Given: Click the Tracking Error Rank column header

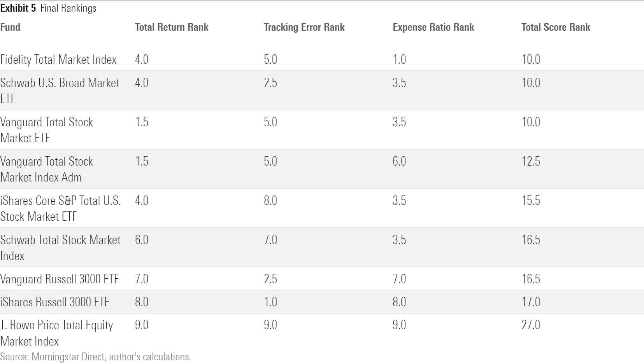Looking at the screenshot, I should click(304, 27).
